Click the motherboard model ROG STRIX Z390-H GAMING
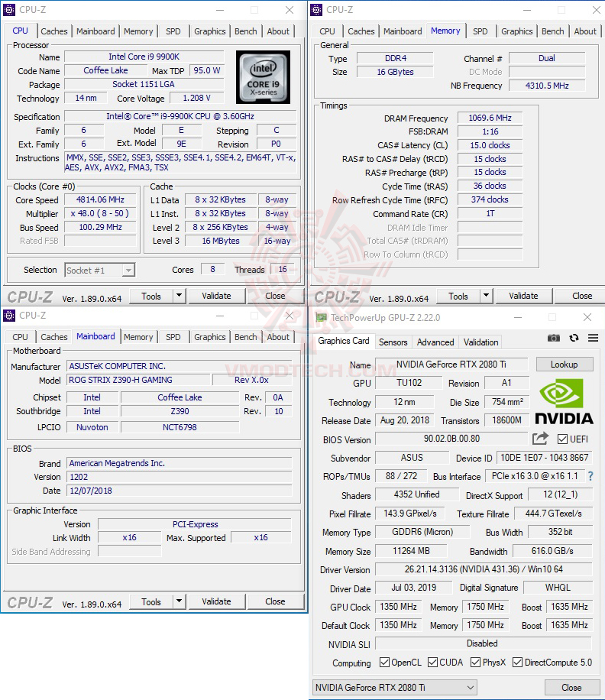 137,380
